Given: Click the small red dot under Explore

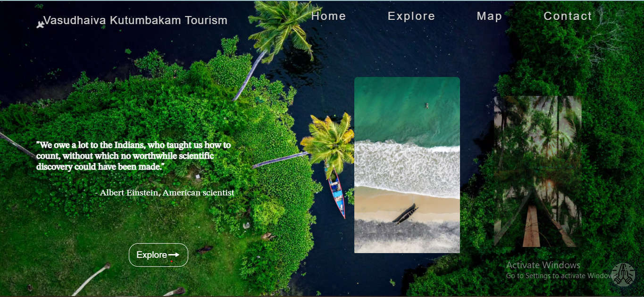Looking at the screenshot, I should coord(172,261).
